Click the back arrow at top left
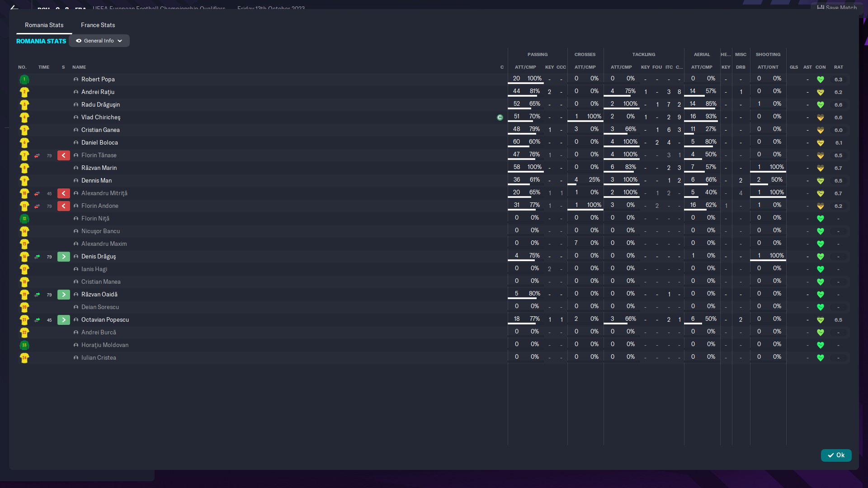This screenshot has height=488, width=868. click(x=14, y=7)
